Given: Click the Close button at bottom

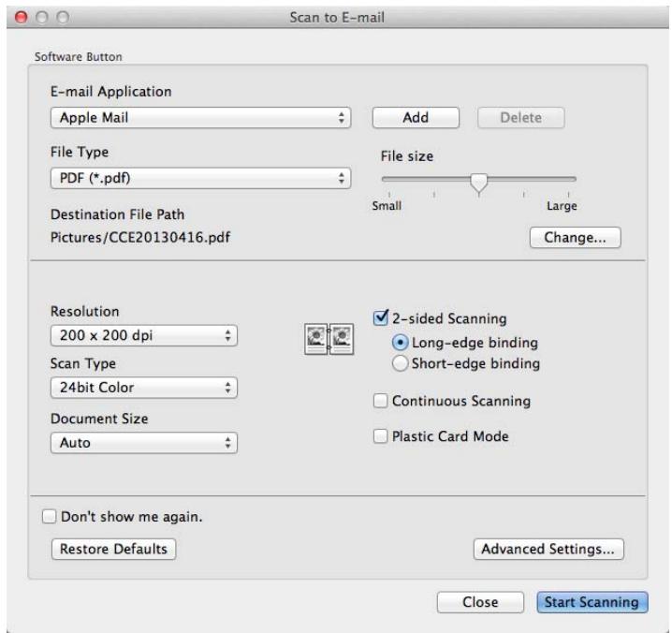Looking at the screenshot, I should tap(480, 602).
